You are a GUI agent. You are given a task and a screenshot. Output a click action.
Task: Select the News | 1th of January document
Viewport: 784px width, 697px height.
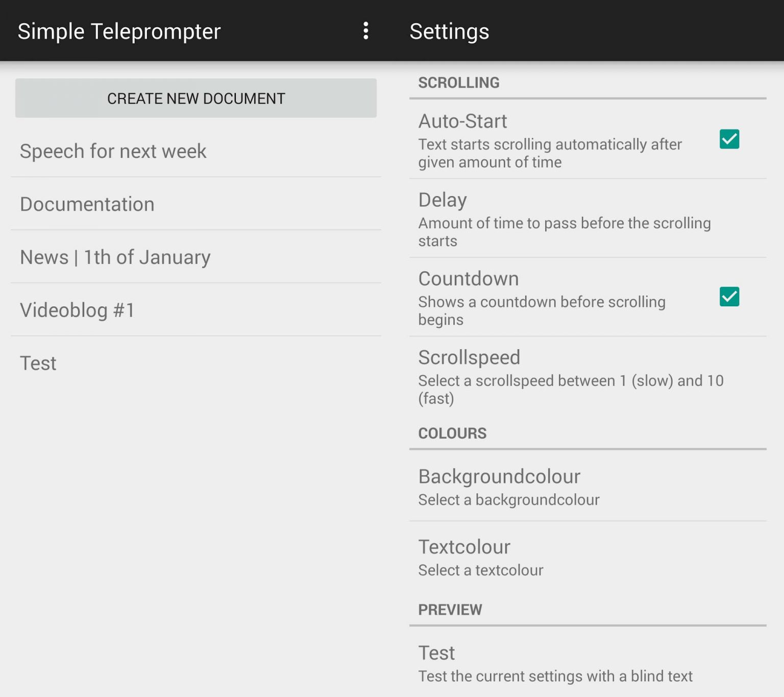pyautogui.click(x=114, y=257)
